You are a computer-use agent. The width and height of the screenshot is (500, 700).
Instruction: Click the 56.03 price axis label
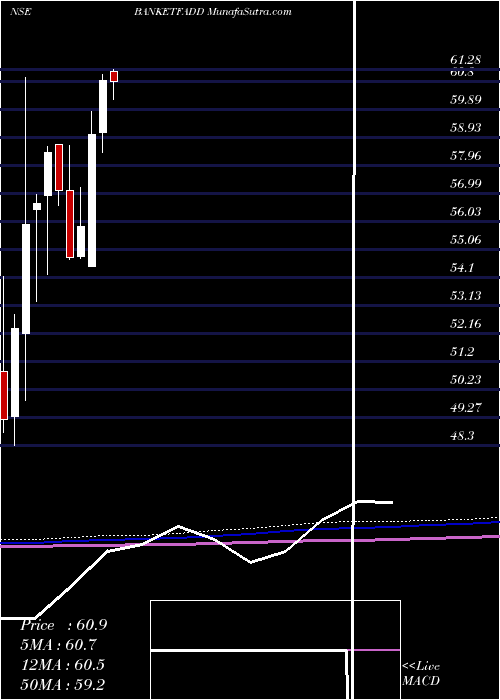click(466, 211)
